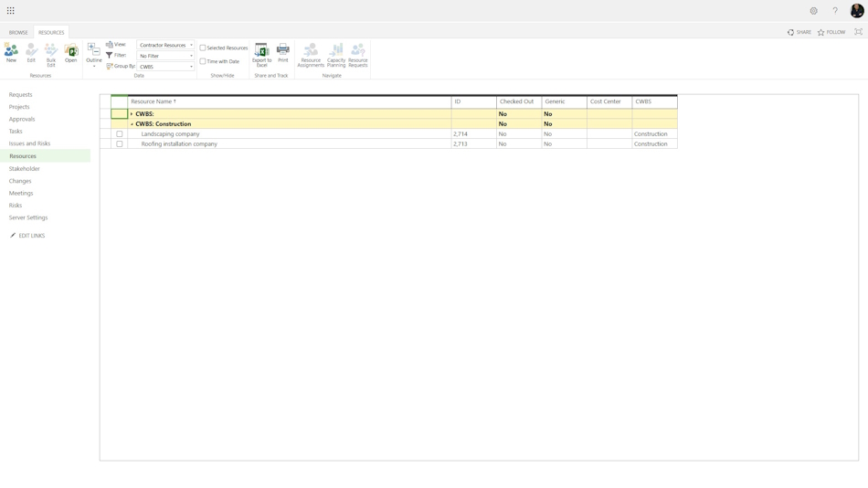Open the Filter dropdown No Filter
Screen dimensions: 868x488
(x=165, y=56)
